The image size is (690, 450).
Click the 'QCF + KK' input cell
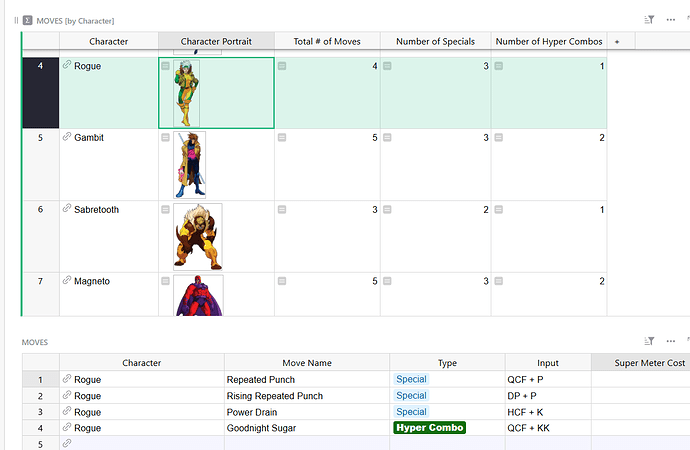click(548, 428)
